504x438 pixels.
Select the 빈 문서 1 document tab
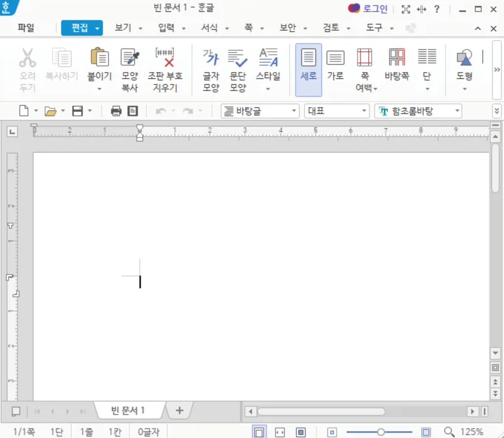point(128,410)
